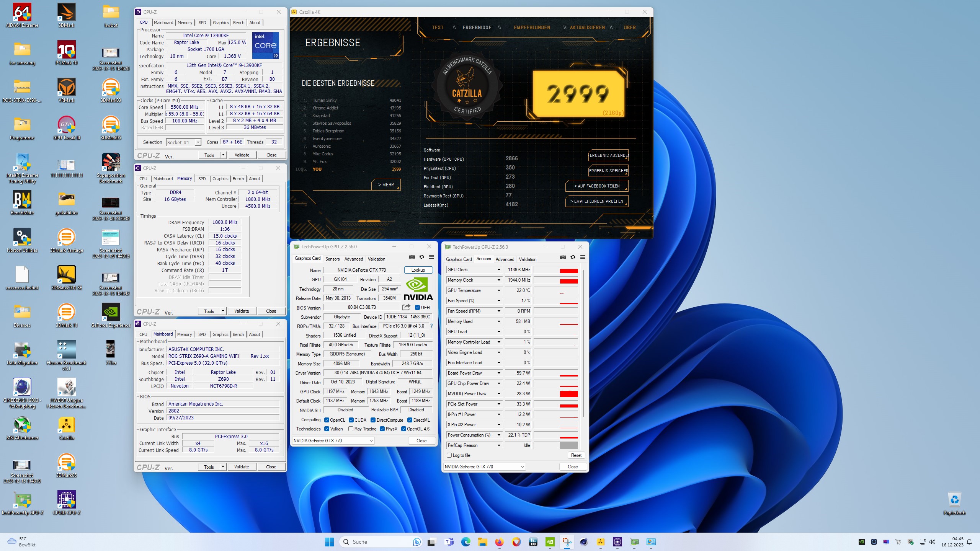Toggle the CUDA checkbox
Image resolution: width=980 pixels, height=551 pixels.
[x=351, y=420]
